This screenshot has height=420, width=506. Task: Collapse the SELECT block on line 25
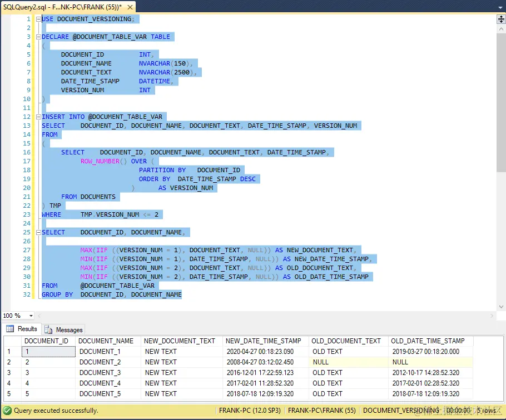(38, 232)
